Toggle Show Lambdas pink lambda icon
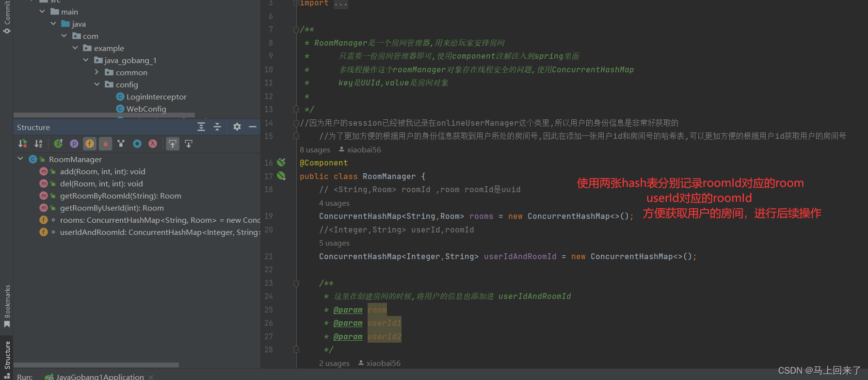 [153, 144]
